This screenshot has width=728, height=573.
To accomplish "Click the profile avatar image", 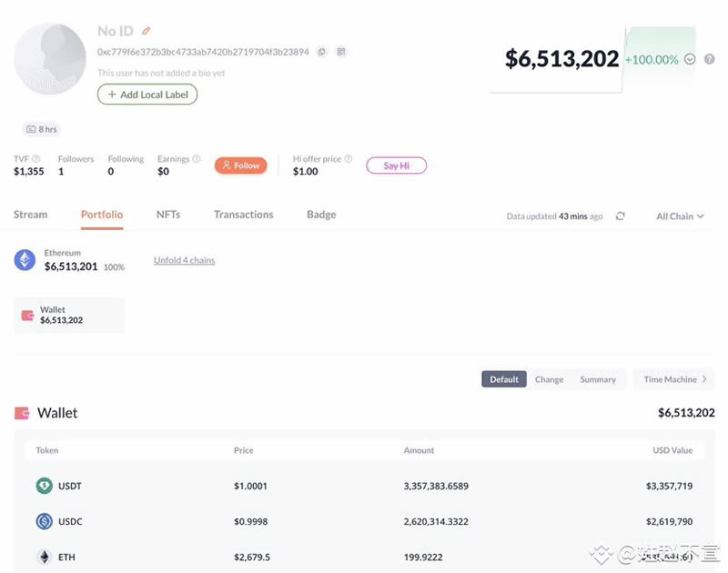I will click(x=50, y=59).
